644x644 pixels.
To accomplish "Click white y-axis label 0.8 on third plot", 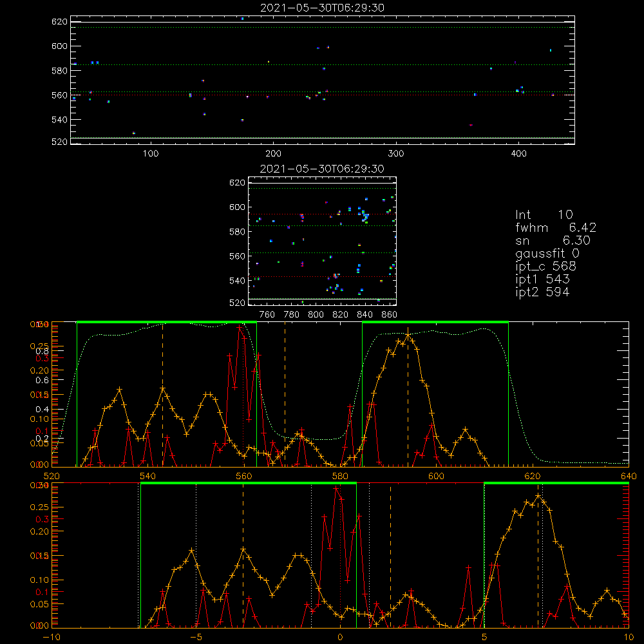I will (x=43, y=351).
